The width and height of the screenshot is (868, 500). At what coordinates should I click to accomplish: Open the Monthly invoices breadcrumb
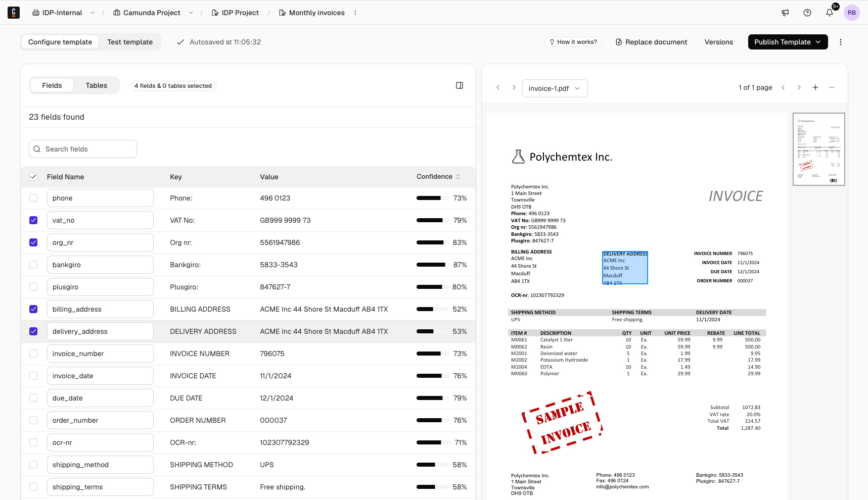coord(312,13)
